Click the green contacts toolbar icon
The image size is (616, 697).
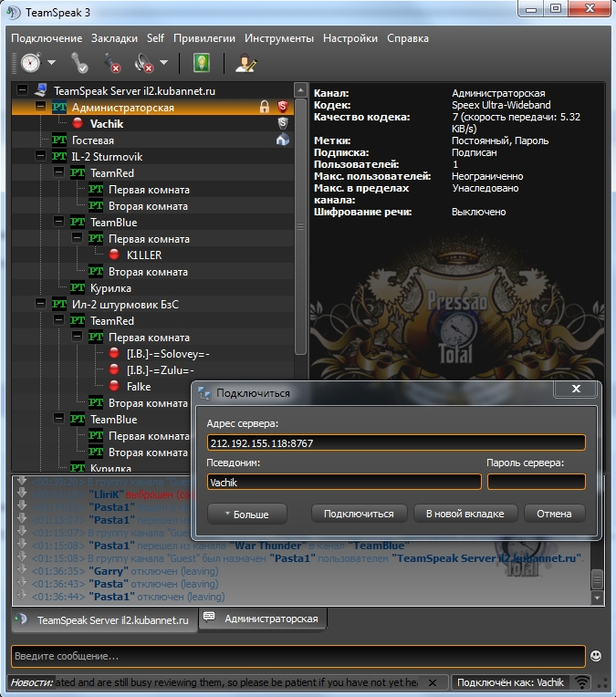coord(202,63)
